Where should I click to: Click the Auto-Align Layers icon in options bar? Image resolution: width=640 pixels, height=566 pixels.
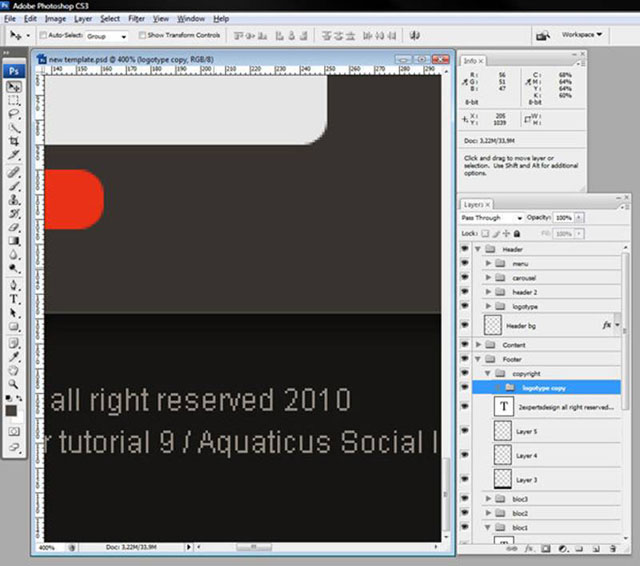414,36
